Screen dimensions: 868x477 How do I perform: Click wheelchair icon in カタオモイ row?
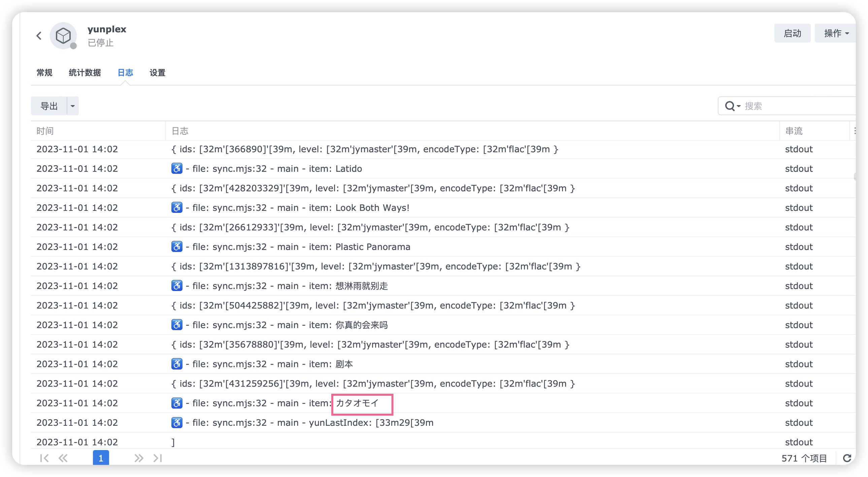177,403
